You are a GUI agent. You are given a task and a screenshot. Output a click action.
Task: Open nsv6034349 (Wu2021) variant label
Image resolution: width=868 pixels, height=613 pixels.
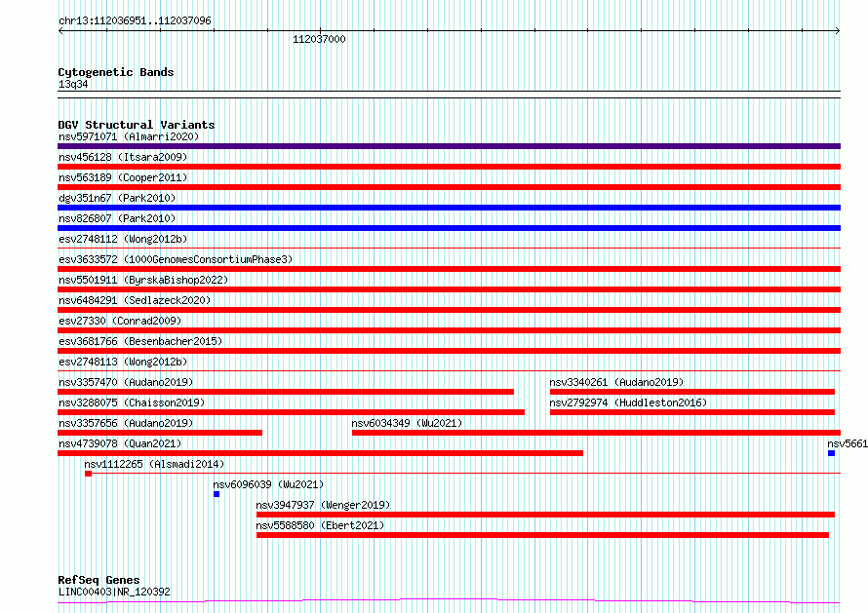(407, 423)
